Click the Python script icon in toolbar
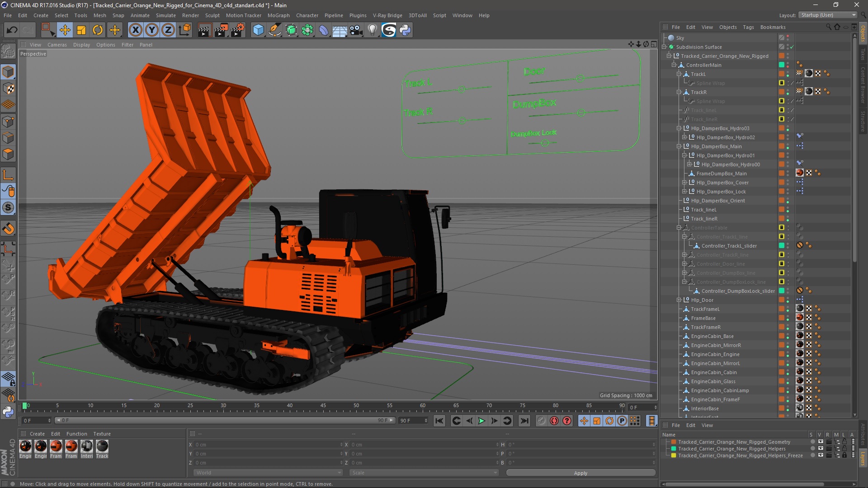Viewport: 868px width, 488px height. click(x=405, y=30)
